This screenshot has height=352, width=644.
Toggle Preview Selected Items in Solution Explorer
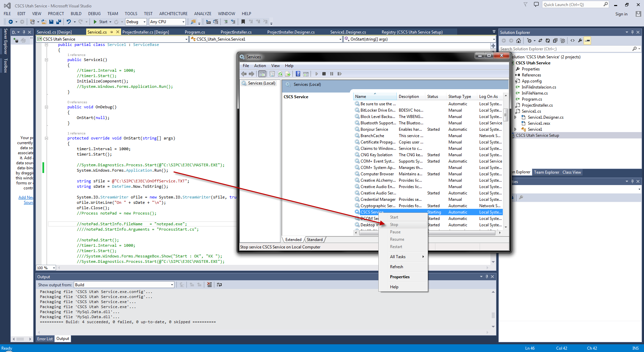(x=587, y=41)
